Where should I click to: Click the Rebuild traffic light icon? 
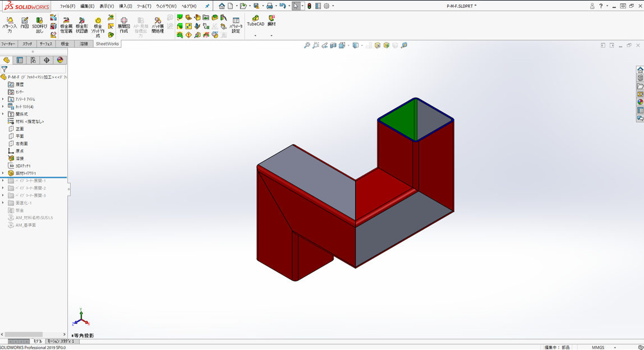[309, 6]
